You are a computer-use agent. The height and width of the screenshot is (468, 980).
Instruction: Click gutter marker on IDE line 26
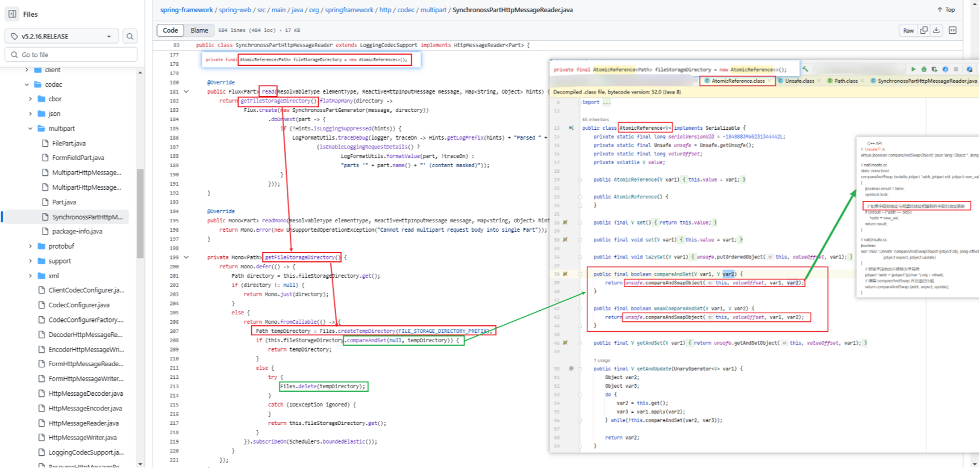(x=565, y=222)
